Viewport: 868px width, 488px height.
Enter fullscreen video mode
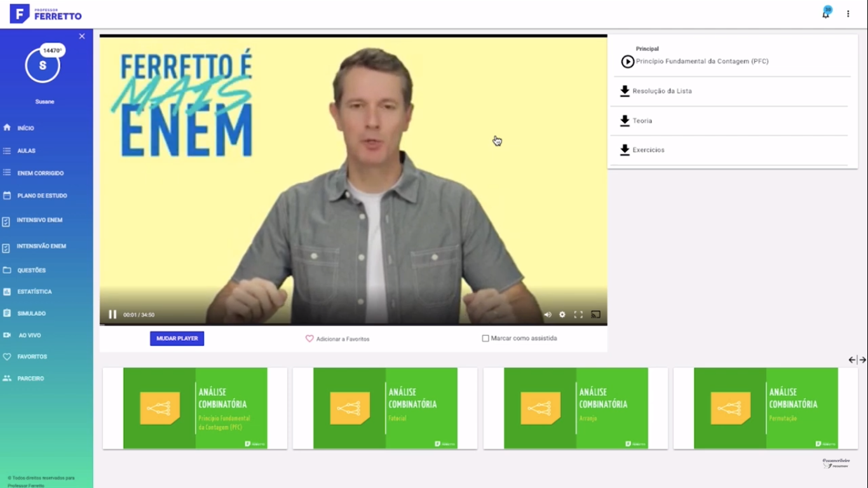578,315
